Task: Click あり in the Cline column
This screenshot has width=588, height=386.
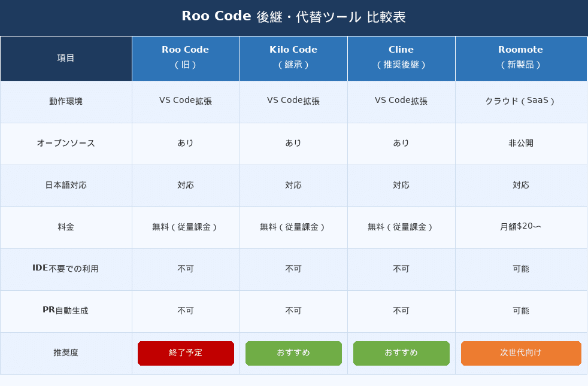Action: pos(401,143)
